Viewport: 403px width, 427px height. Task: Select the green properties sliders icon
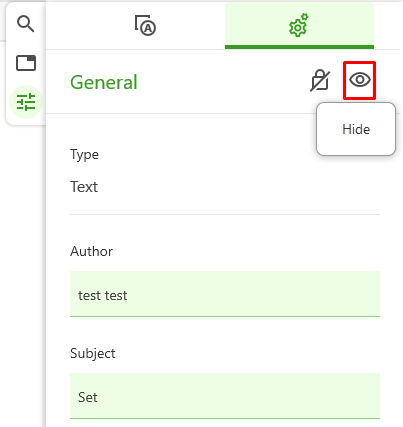point(26,102)
